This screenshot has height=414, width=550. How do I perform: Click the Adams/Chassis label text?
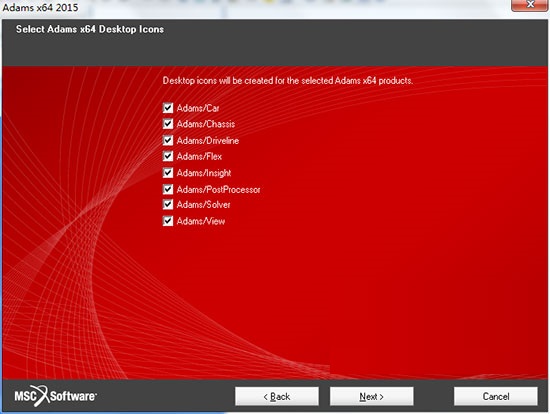206,124
